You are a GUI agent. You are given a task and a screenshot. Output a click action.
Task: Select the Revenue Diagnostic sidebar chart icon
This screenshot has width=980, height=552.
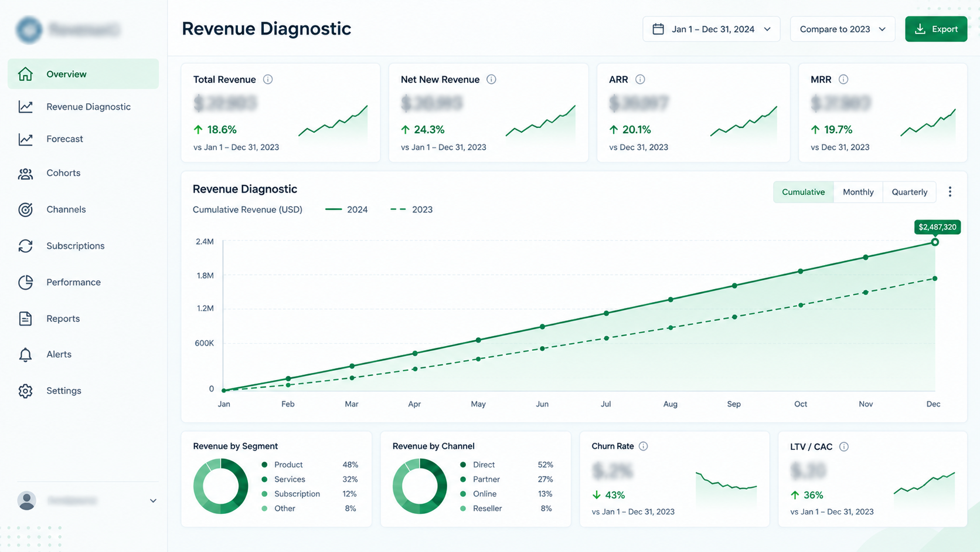point(25,107)
